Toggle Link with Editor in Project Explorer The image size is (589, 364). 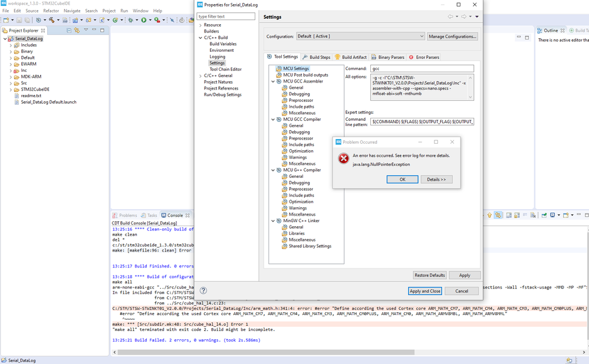tap(77, 31)
